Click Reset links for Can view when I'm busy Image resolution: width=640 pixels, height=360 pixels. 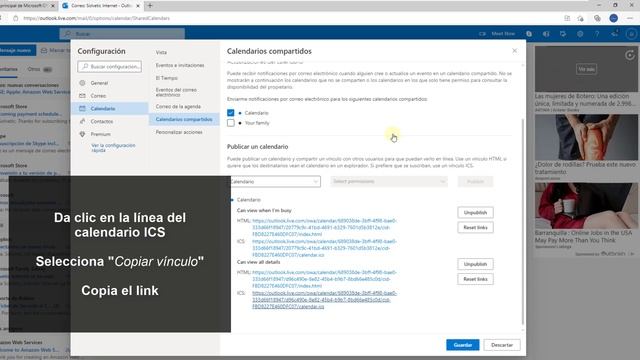point(475,227)
